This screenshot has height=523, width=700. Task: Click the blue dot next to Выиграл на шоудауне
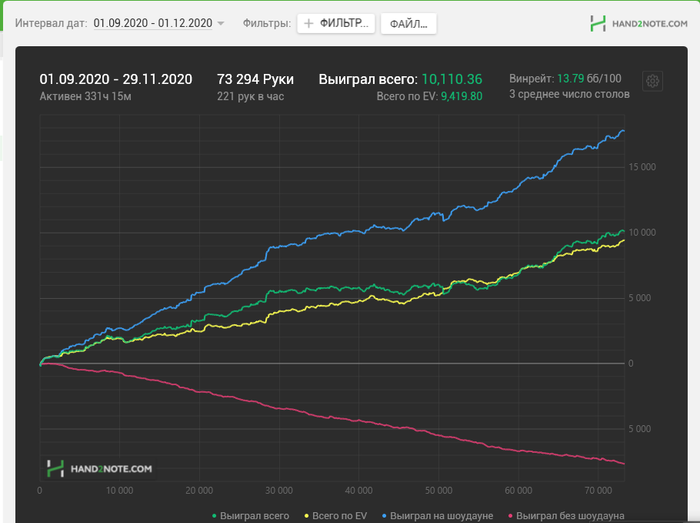(384, 516)
